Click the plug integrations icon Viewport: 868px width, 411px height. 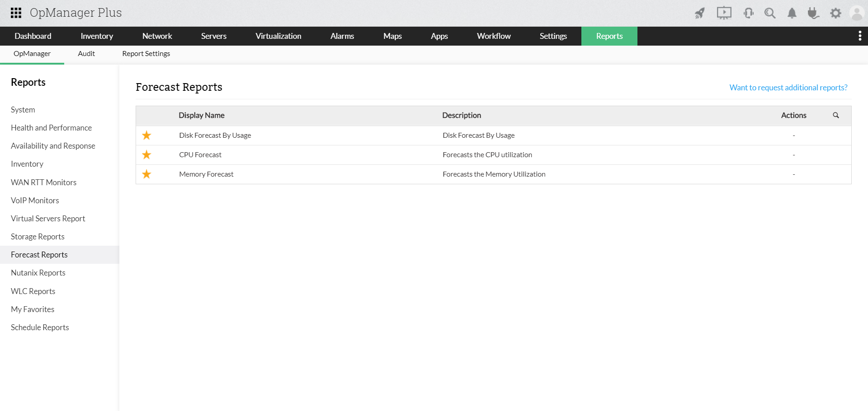pyautogui.click(x=813, y=13)
